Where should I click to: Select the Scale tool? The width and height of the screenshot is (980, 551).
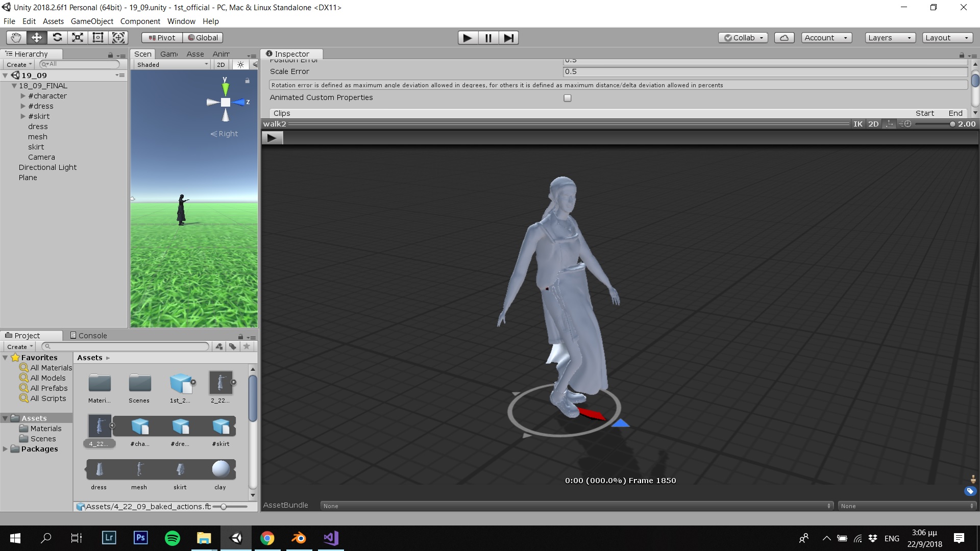(78, 37)
